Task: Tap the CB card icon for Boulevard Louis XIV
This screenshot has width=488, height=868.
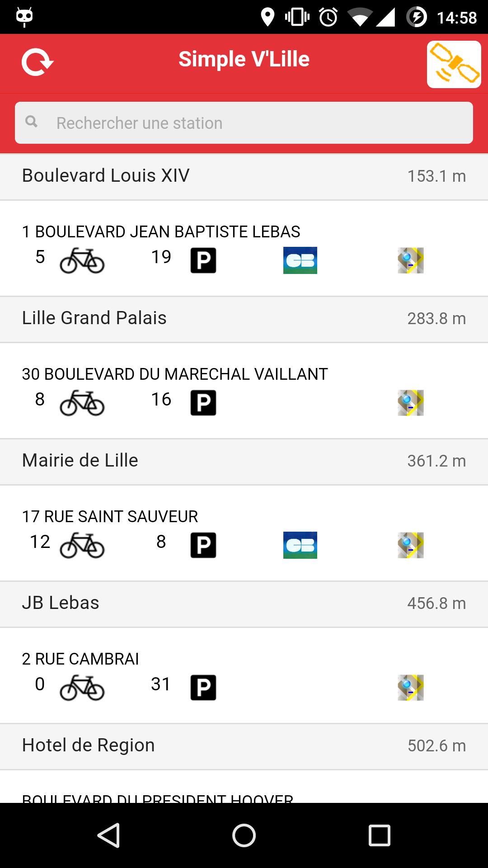Action: 300,260
